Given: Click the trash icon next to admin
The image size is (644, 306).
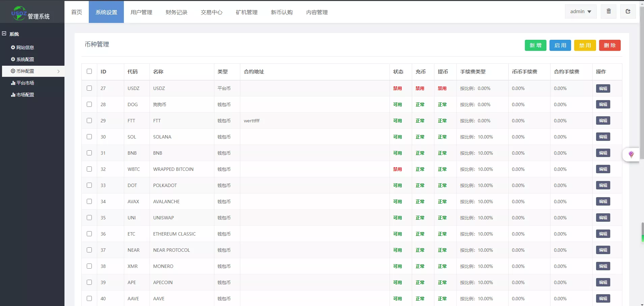Looking at the screenshot, I should 609,11.
